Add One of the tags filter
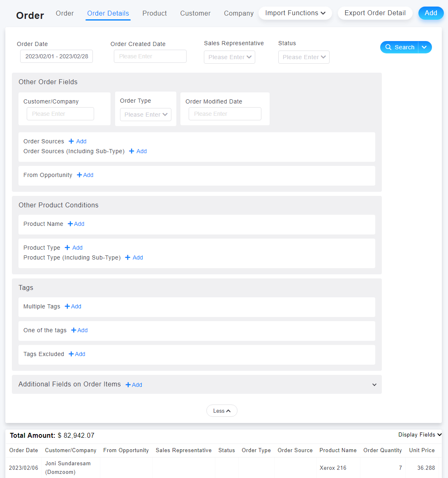The image size is (448, 478). point(79,330)
